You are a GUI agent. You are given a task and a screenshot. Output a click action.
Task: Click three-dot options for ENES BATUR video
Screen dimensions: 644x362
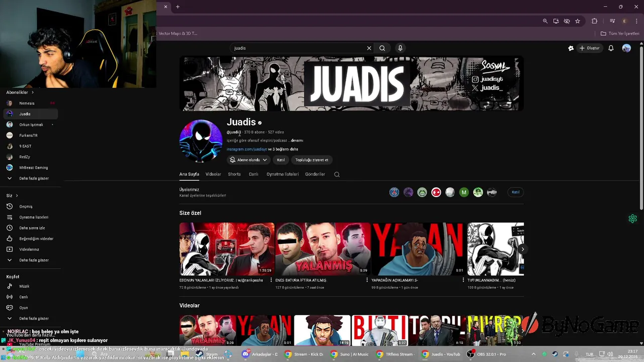[x=367, y=280]
